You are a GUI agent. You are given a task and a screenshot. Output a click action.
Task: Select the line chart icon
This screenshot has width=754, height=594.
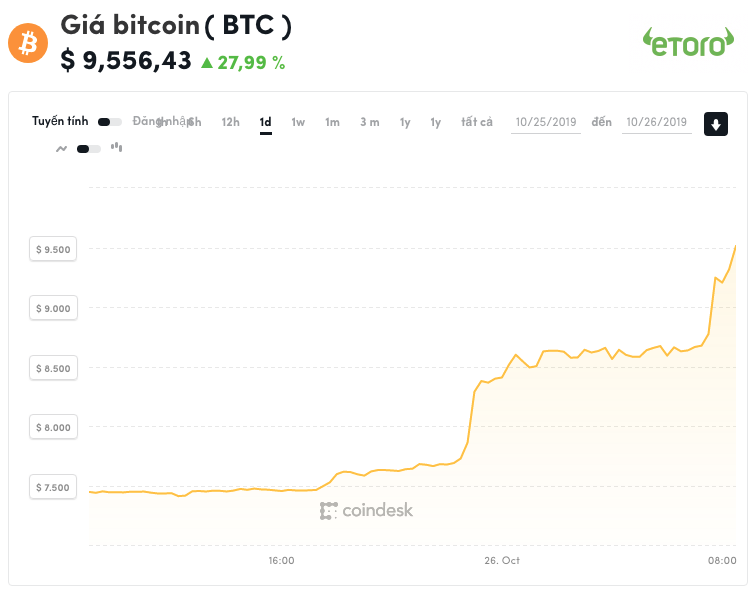pyautogui.click(x=62, y=149)
